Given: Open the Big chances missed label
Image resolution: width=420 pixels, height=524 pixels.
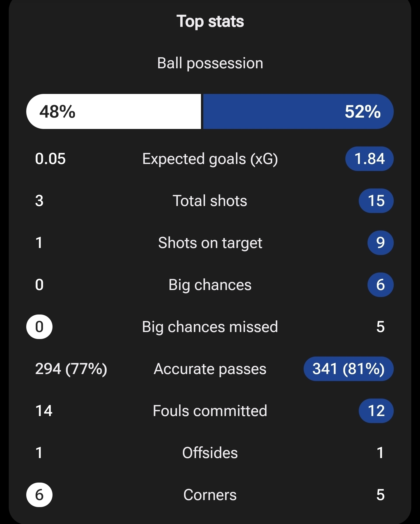Looking at the screenshot, I should 210,327.
